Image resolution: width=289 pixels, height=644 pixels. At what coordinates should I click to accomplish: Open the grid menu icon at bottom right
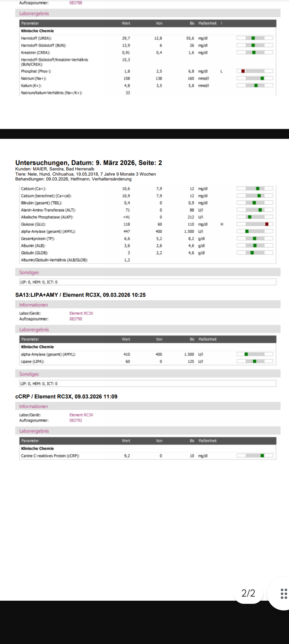284,593
